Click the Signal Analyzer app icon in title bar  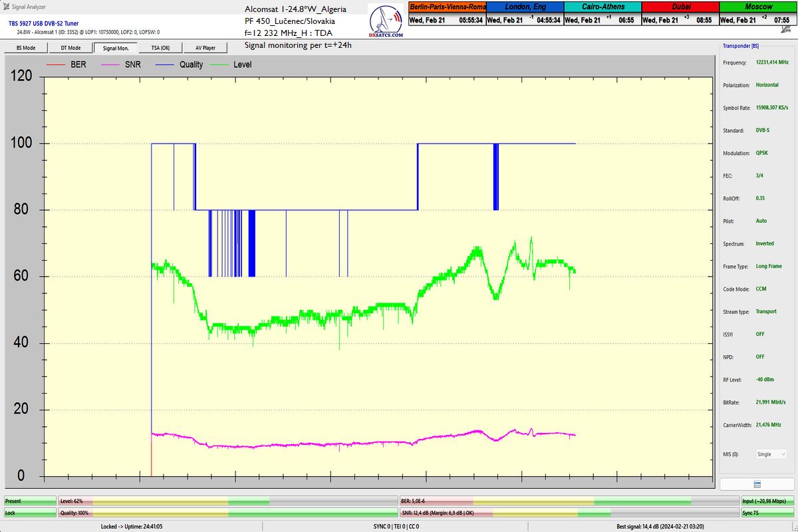tap(6, 6)
